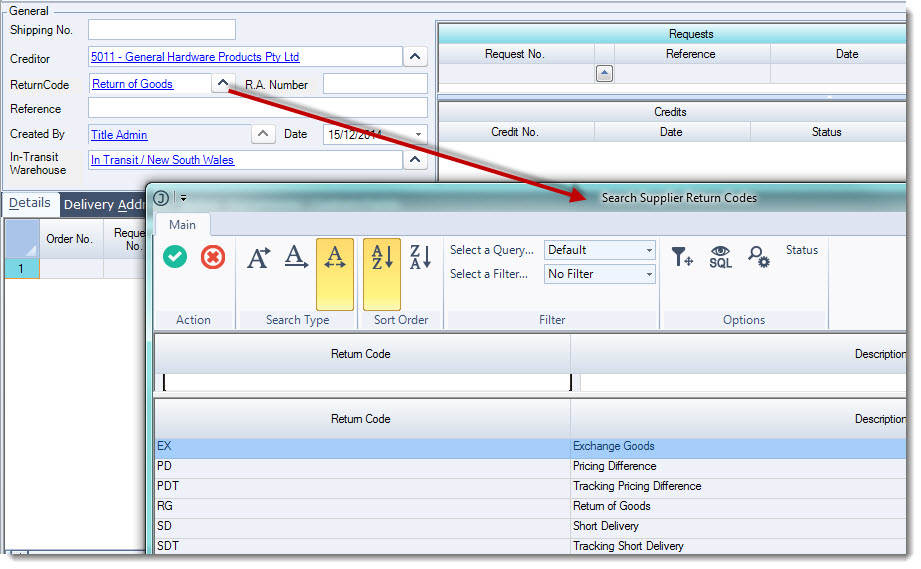This screenshot has height=569, width=921.
Task: Click the Return Code search filter box
Action: [368, 382]
